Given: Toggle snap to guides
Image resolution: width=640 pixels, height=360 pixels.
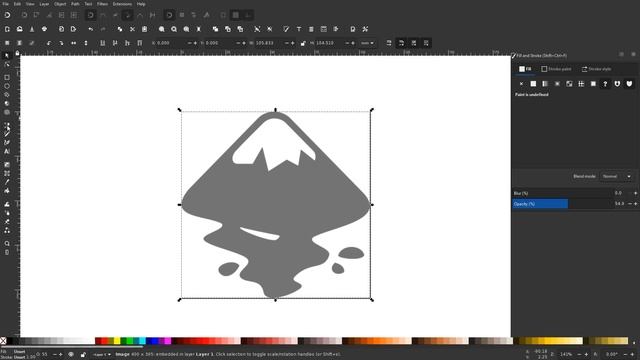Looking at the screenshot, I should coord(248,15).
